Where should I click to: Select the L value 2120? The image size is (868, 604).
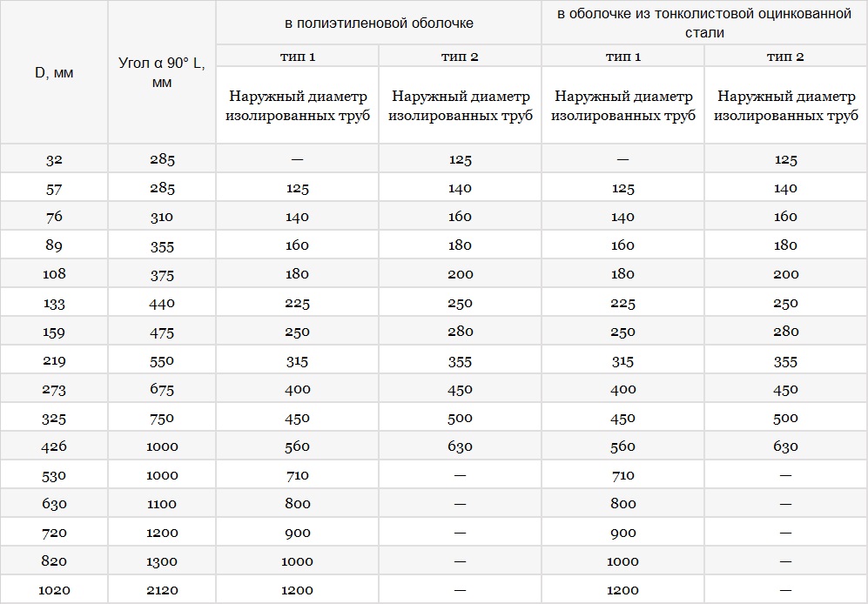tap(162, 590)
